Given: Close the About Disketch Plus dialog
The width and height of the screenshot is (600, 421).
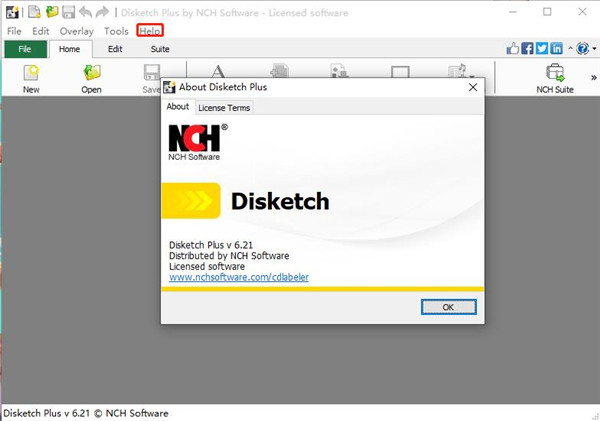Looking at the screenshot, I should (473, 87).
